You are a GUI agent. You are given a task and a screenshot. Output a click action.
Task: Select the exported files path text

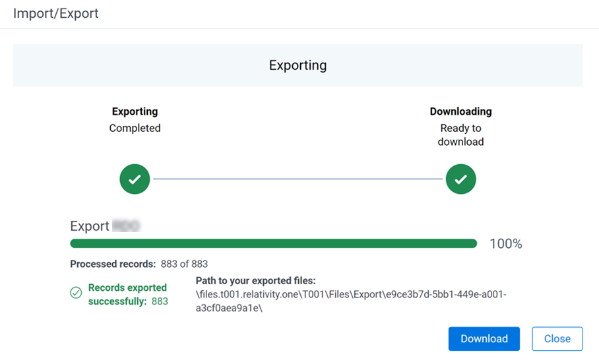pyautogui.click(x=351, y=301)
